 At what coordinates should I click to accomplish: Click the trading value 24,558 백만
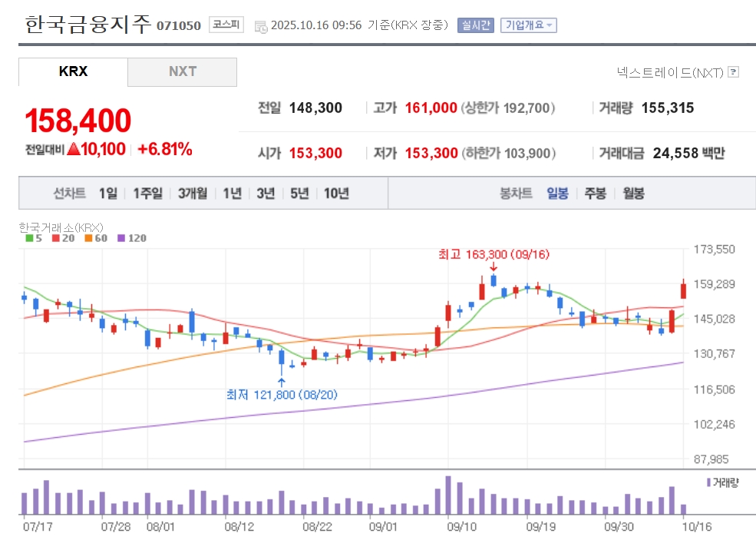(x=689, y=153)
